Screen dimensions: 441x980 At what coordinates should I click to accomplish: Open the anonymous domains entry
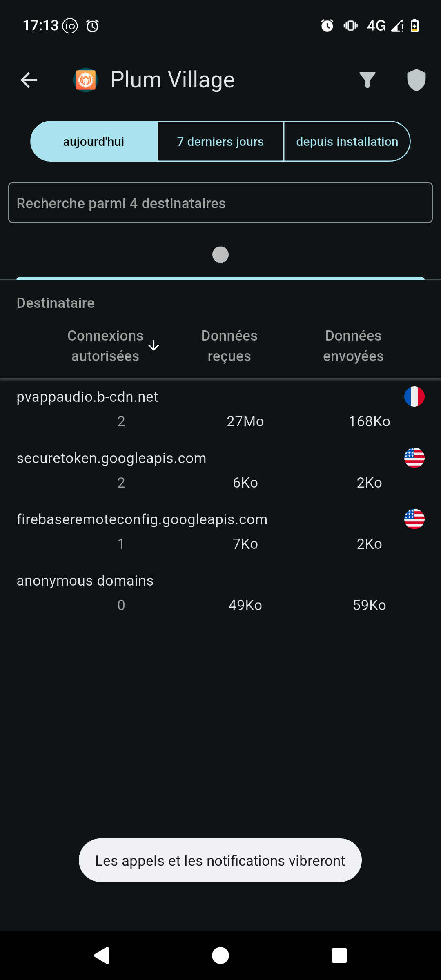85,581
